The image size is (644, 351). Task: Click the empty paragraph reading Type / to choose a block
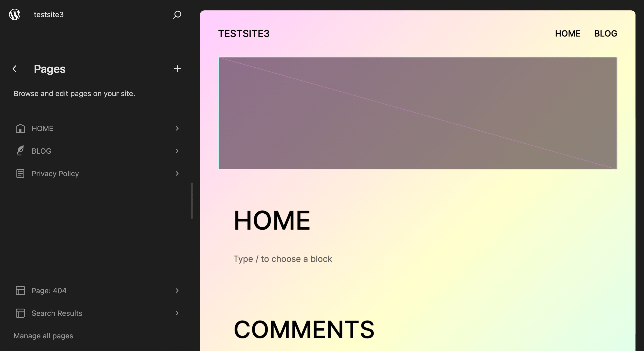282,259
